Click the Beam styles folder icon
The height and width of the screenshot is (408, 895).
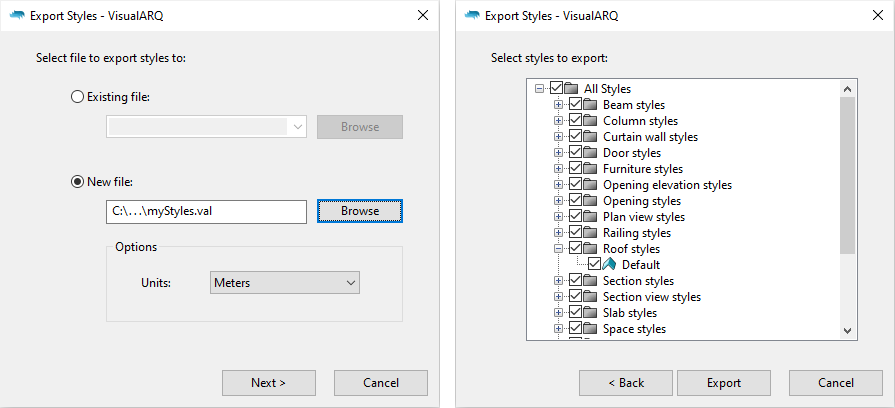590,104
